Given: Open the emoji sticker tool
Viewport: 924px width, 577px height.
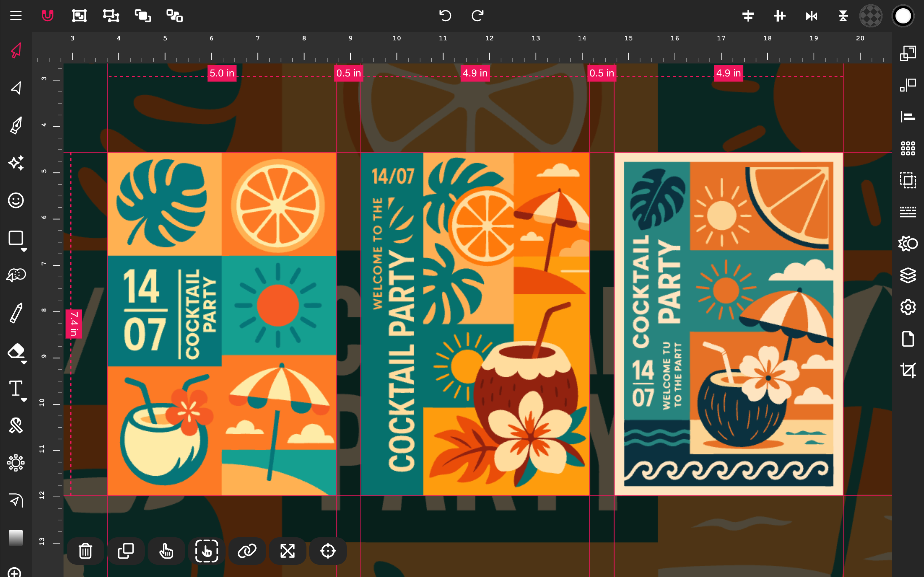Looking at the screenshot, I should [x=16, y=201].
